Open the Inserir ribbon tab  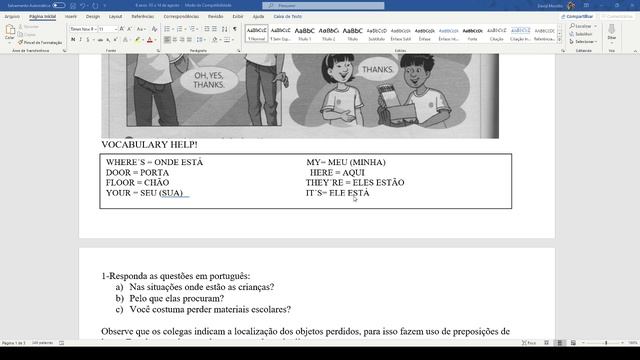(71, 16)
